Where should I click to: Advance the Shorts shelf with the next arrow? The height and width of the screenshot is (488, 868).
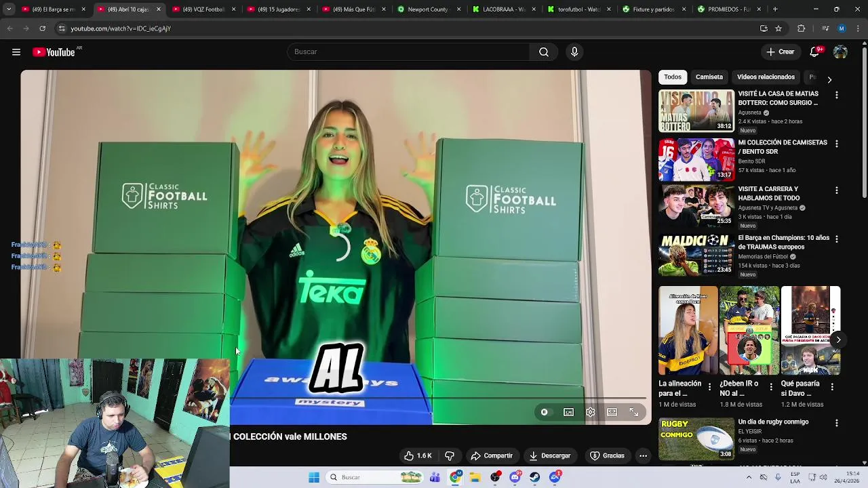click(838, 340)
